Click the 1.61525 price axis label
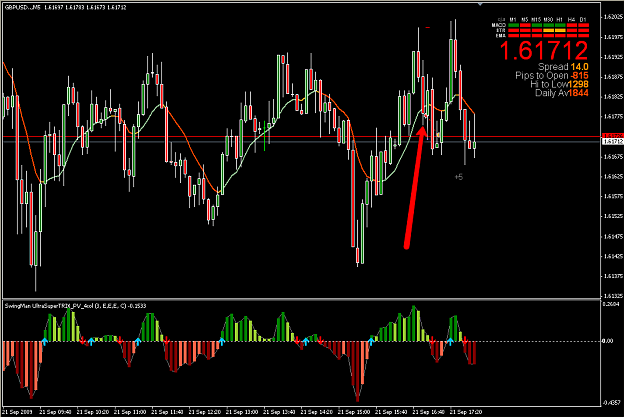This screenshot has width=625, height=418. 613,216
